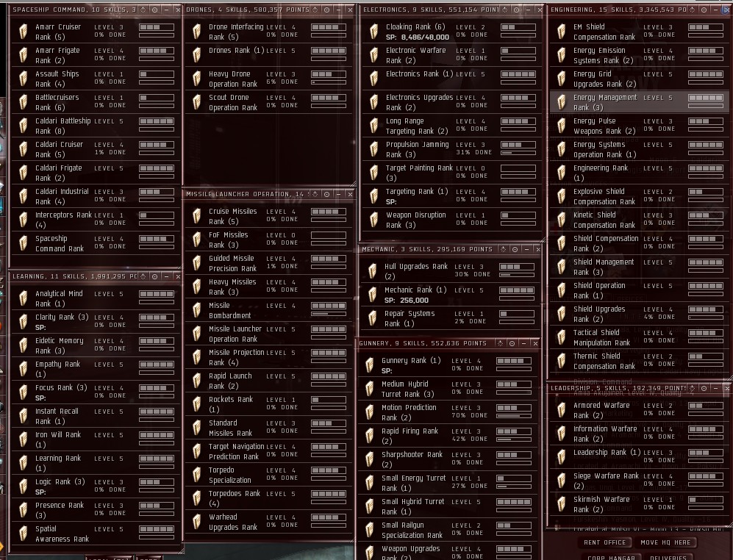The width and height of the screenshot is (733, 560).
Task: Click the Motion Prediction skill book icon
Action: 369,412
